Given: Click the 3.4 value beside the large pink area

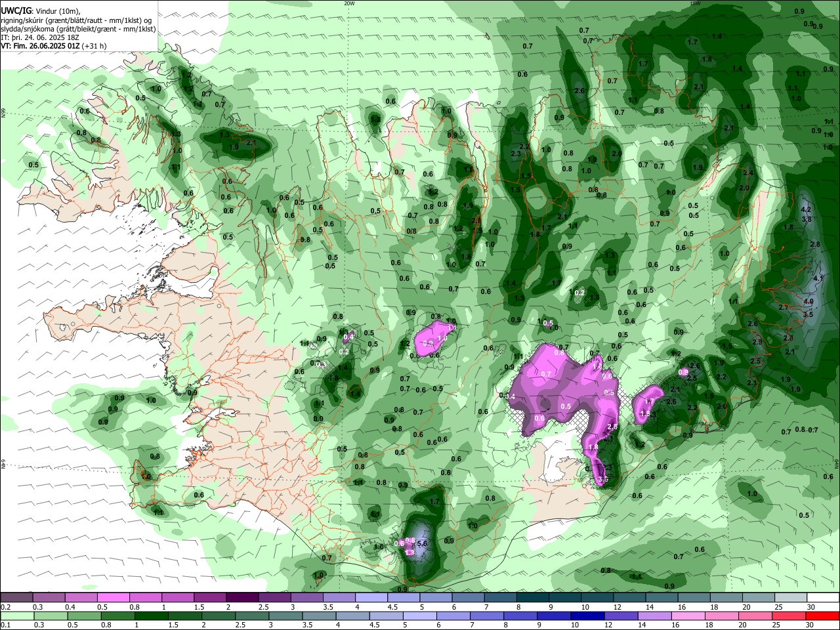Looking at the screenshot, I should 510,396.
